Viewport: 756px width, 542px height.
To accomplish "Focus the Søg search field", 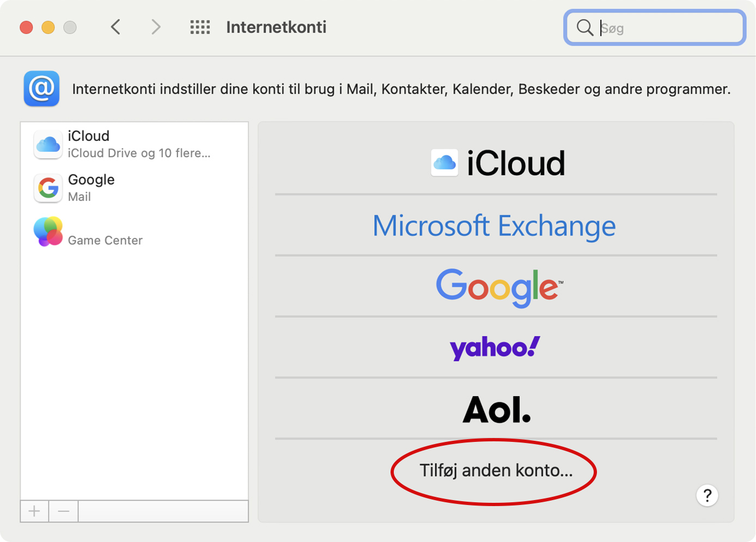I will click(x=655, y=27).
